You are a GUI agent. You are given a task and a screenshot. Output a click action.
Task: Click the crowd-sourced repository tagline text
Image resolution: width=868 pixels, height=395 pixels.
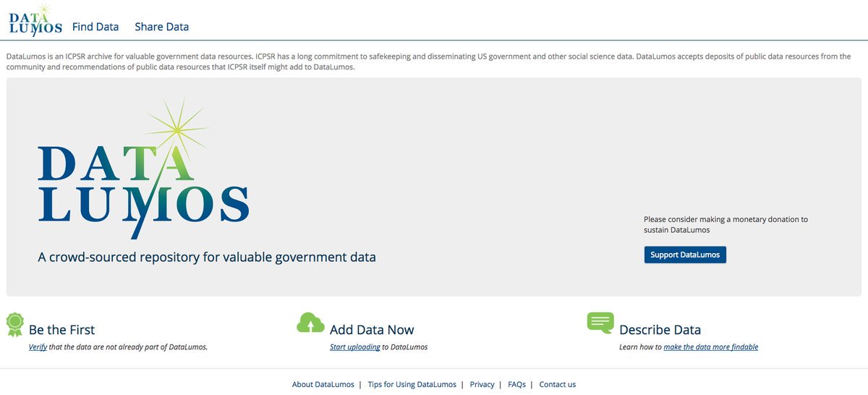207,257
